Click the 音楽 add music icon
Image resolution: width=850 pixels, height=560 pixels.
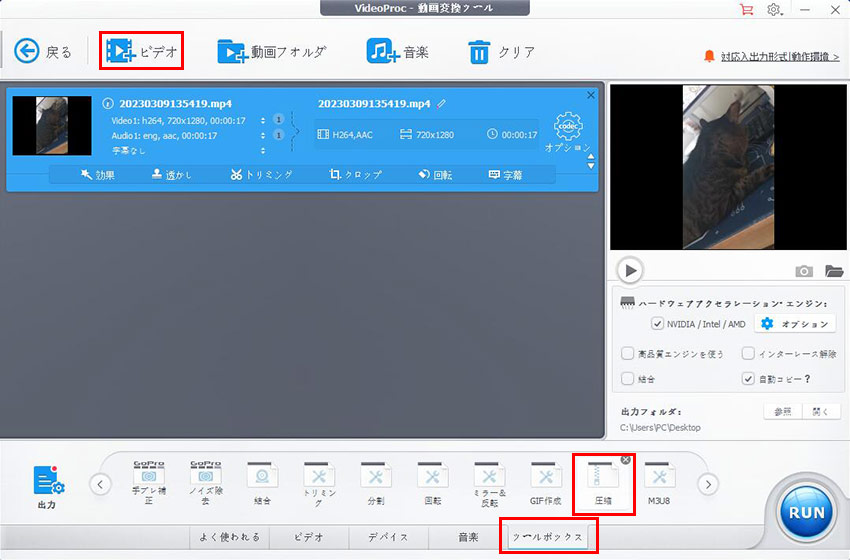coord(381,51)
